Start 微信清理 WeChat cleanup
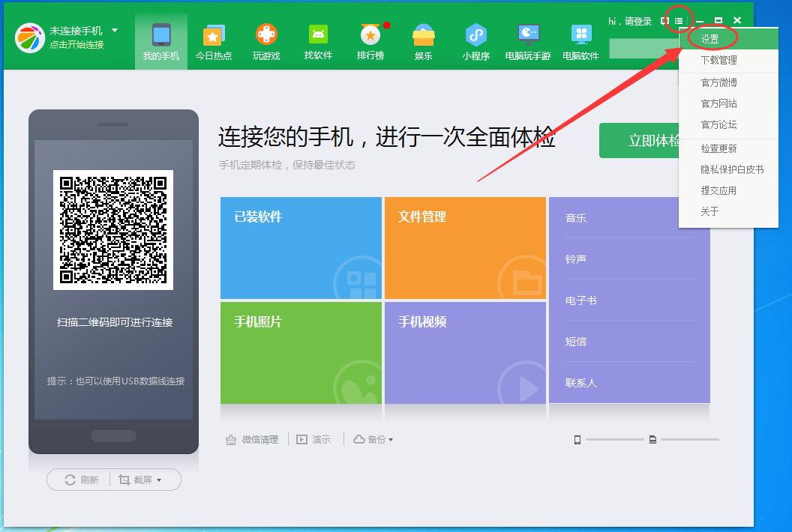This screenshot has height=532, width=792. pos(252,439)
